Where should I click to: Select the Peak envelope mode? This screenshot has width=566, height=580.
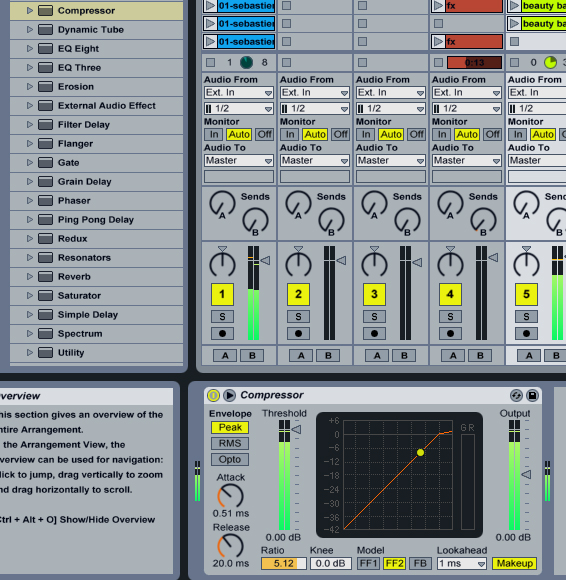point(230,427)
